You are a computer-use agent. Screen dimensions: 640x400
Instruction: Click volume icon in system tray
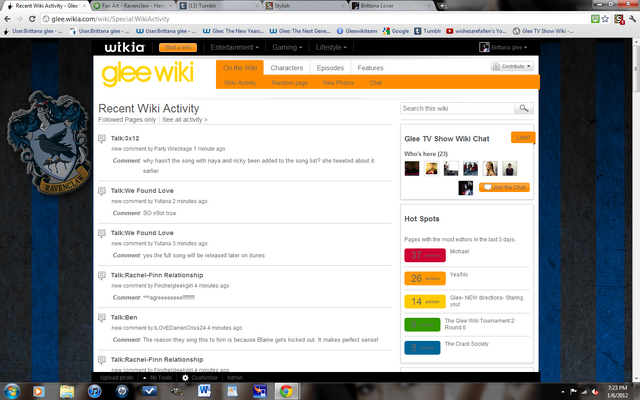pos(595,392)
